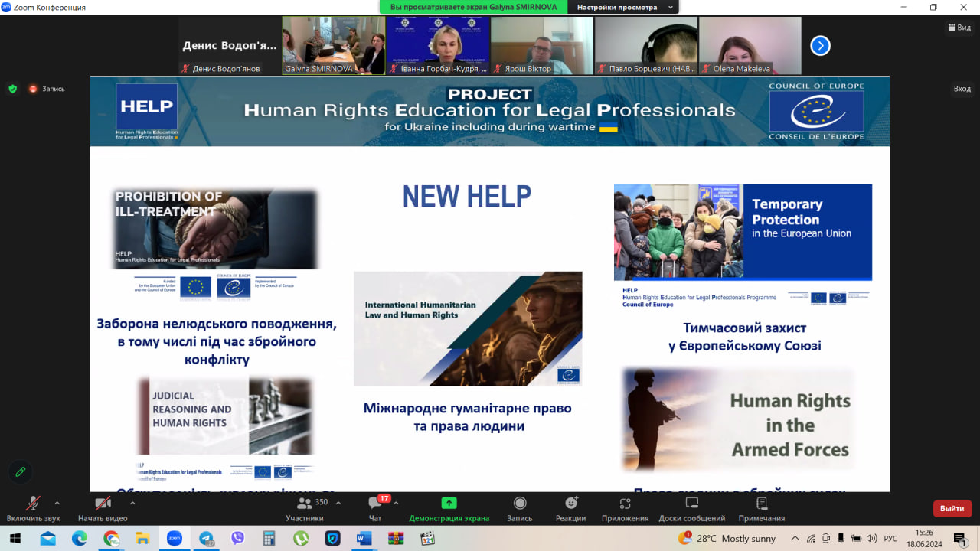Select Ярош Віктор video thumbnail
The image size is (980, 551).
[542, 46]
